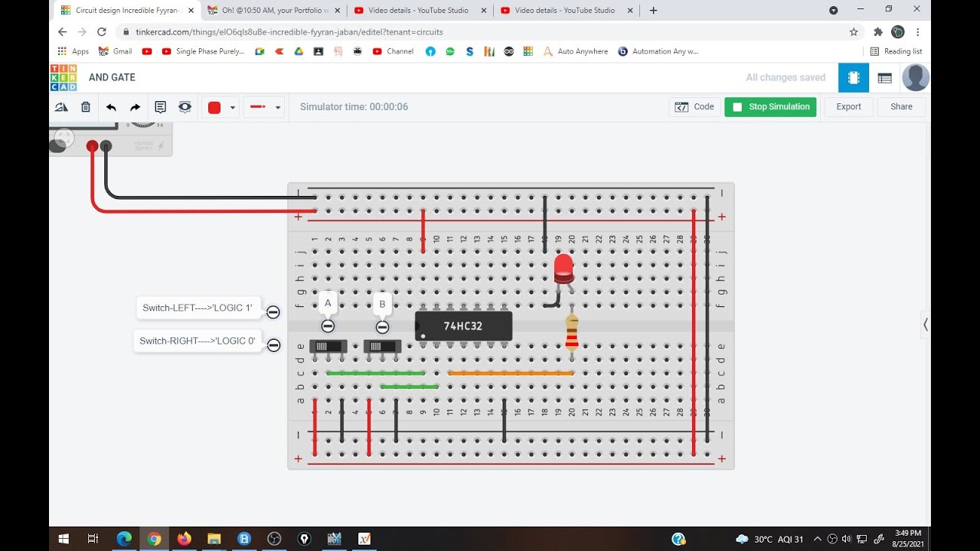Viewport: 980px width, 551px height.
Task: Select the orange jumper wire
Action: pyautogui.click(x=511, y=373)
